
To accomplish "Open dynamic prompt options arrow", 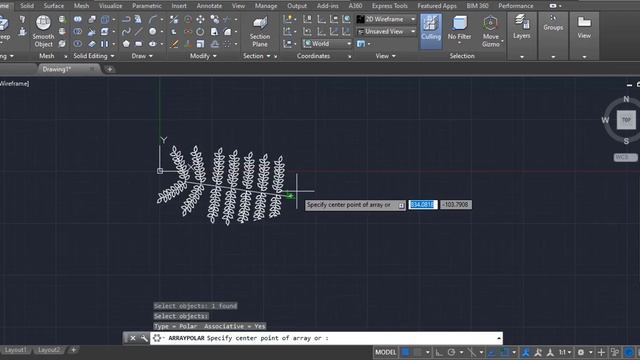I will pos(402,205).
